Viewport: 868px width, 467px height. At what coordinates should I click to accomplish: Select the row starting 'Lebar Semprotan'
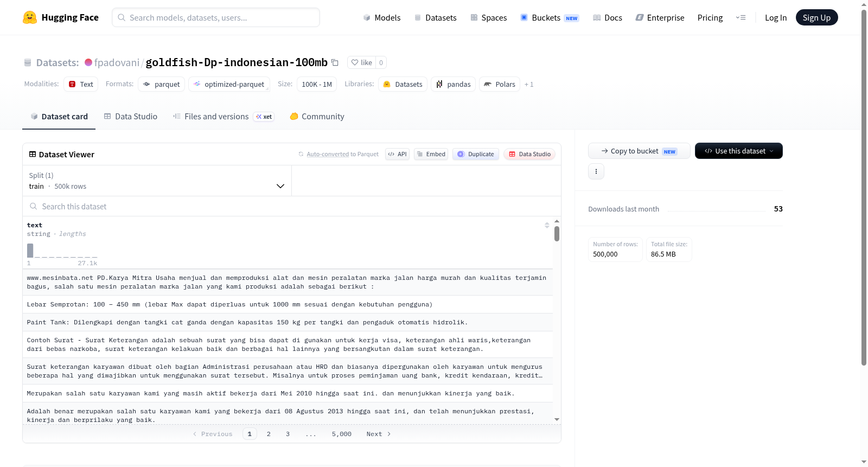(288, 304)
